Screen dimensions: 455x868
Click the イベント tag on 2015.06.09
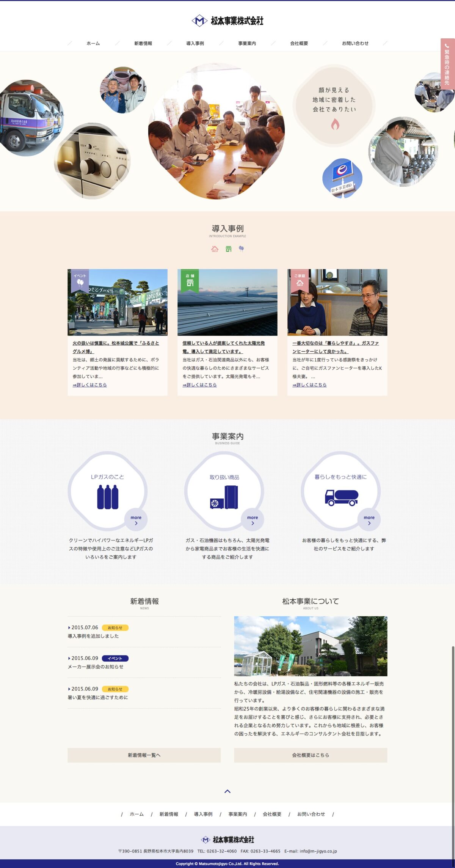tap(115, 658)
